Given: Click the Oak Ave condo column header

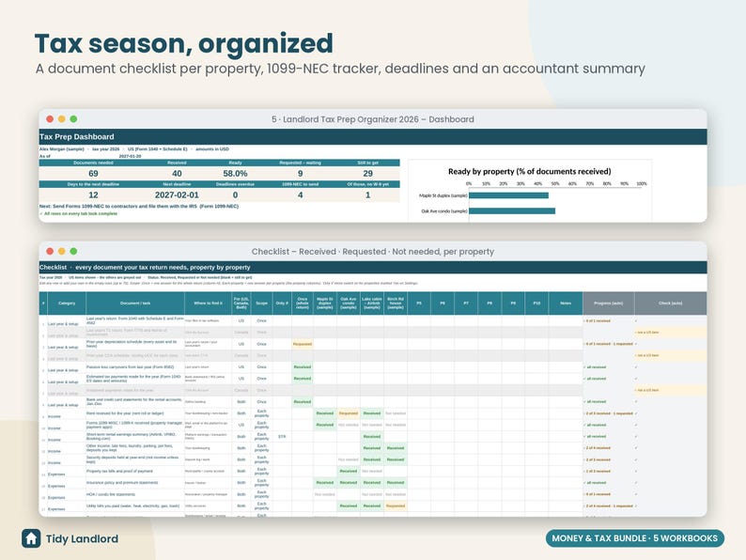Looking at the screenshot, I should [x=349, y=303].
